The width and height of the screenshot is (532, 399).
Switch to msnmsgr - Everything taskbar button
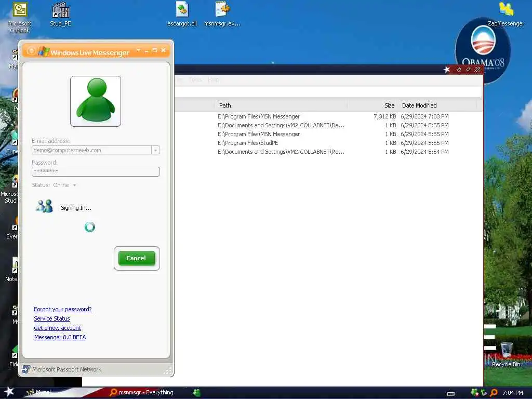click(x=142, y=392)
